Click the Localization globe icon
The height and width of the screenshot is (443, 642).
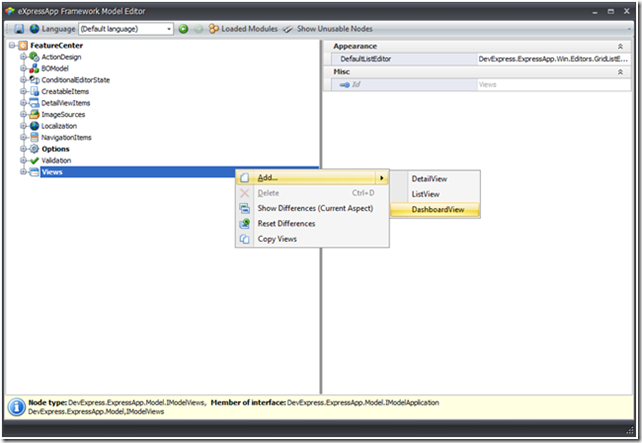[34, 126]
